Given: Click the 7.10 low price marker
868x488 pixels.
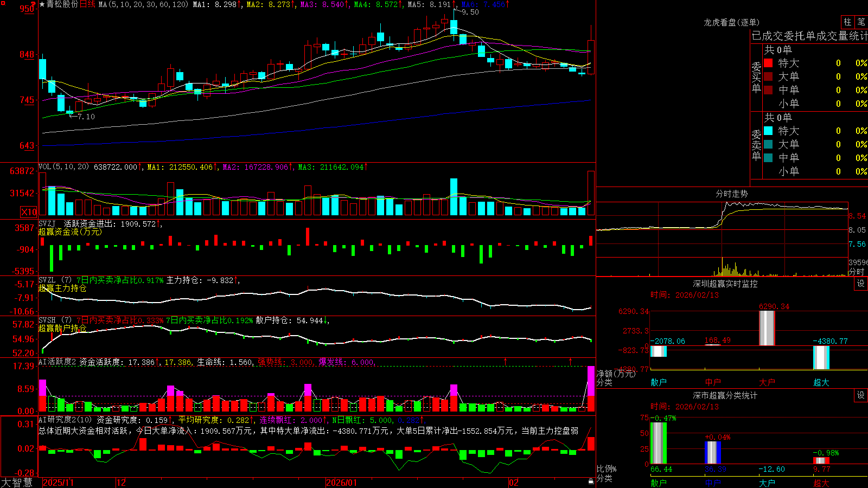Looking at the screenshot, I should pos(86,117).
